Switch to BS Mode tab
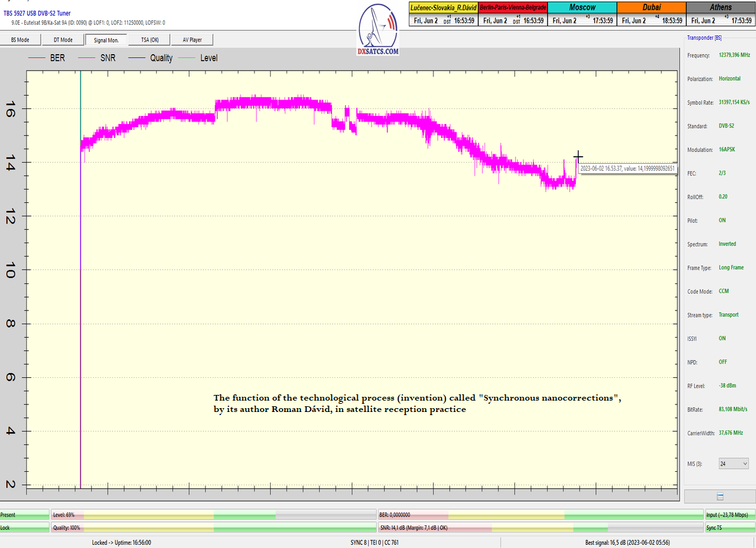Image resolution: width=756 pixels, height=548 pixels. pos(20,40)
